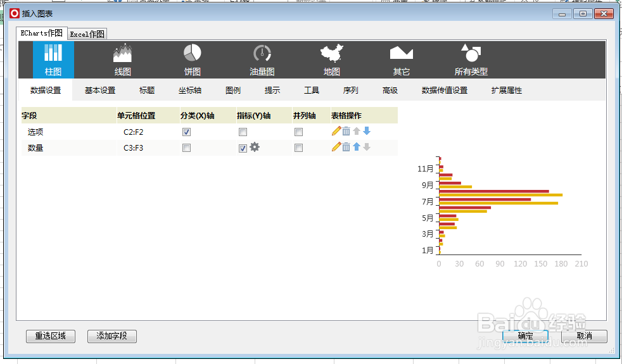622x364 pixels.
Task: Click the 添加字段 button
Action: coord(112,336)
